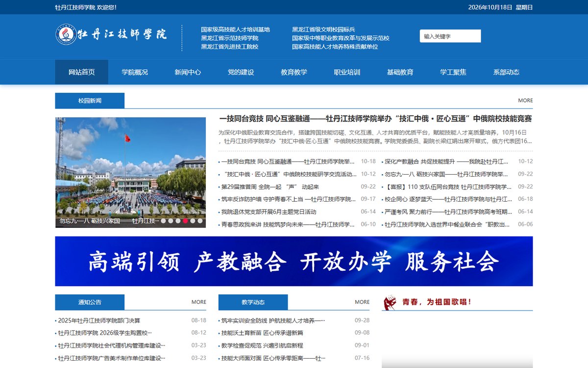Open 09-22 news 勿忘九一八 砺技兴家国 in list
This screenshot has height=368, width=588.
(x=447, y=174)
